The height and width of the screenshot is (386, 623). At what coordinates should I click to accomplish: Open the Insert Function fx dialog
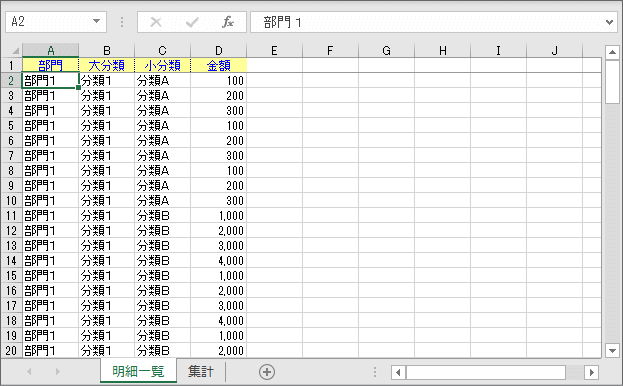pos(228,22)
